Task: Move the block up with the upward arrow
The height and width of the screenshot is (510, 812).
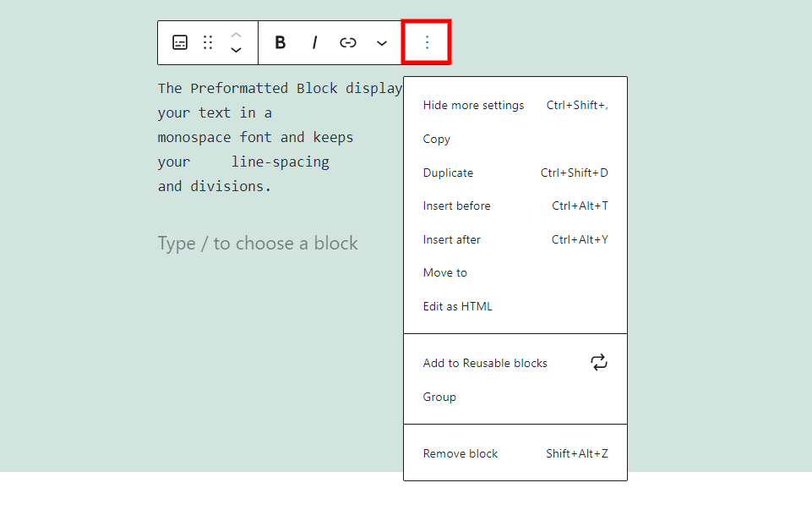Action: click(x=237, y=36)
